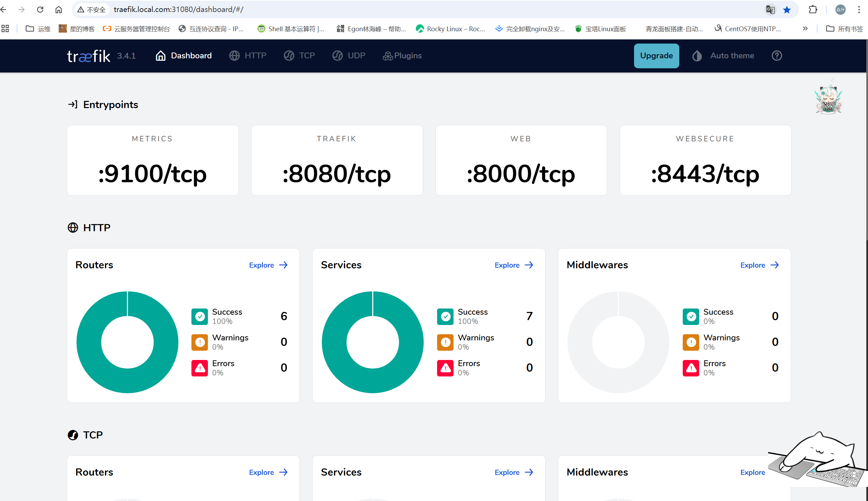Switch to the TCP nav tab
The width and height of the screenshot is (868, 501).
tap(299, 56)
